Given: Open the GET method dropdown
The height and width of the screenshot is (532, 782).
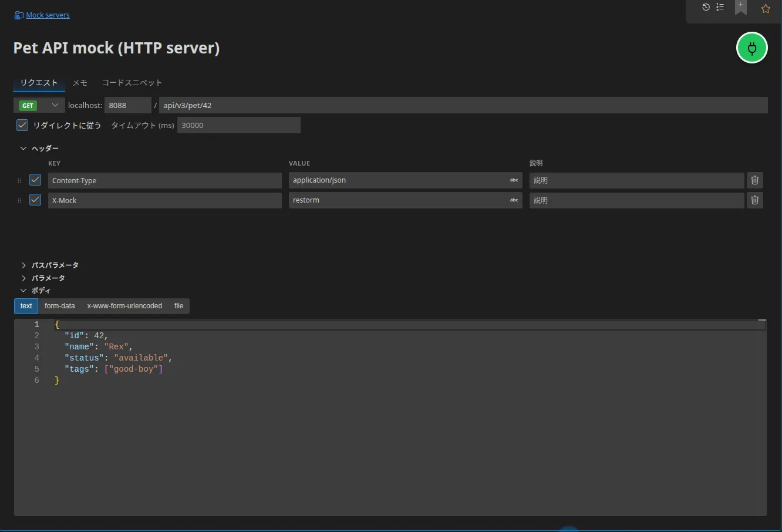Looking at the screenshot, I should 39,105.
